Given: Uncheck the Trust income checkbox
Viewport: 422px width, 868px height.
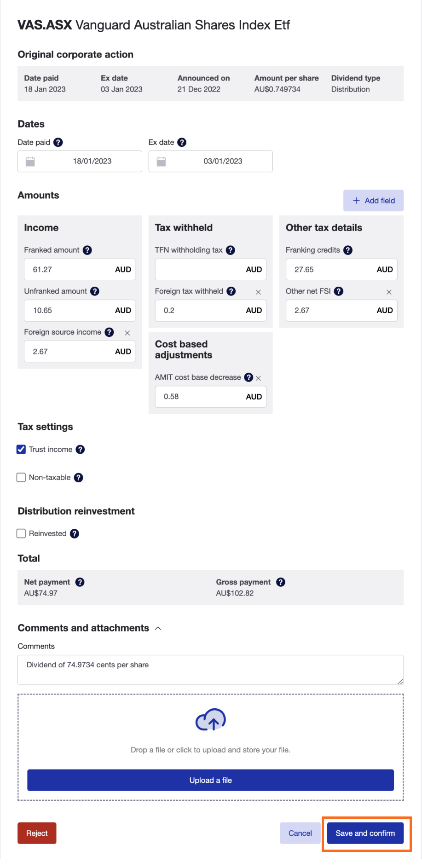Looking at the screenshot, I should point(21,449).
